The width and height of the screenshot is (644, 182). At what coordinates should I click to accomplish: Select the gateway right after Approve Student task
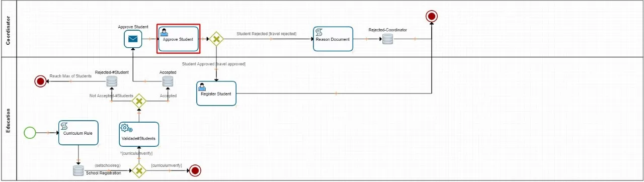tap(216, 39)
